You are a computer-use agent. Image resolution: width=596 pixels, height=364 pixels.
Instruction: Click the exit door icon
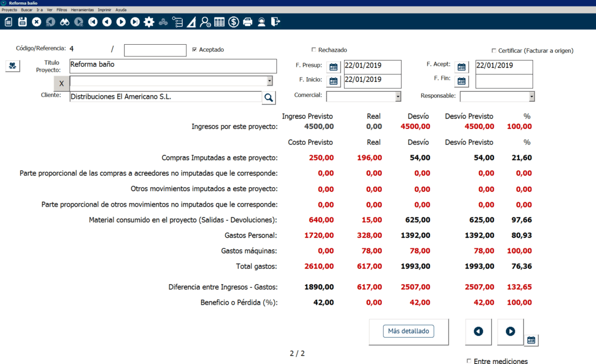coord(276,22)
